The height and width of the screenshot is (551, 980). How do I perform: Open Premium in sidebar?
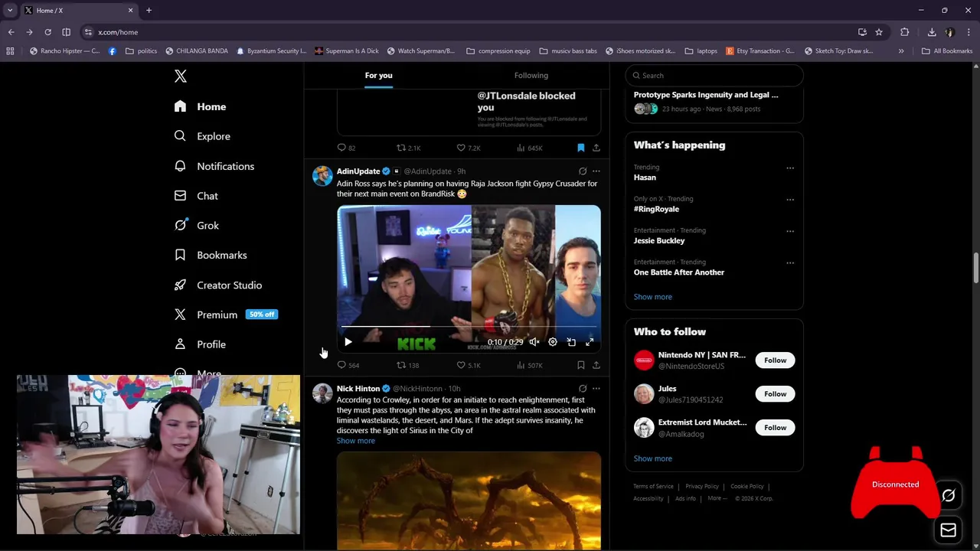[226, 315]
